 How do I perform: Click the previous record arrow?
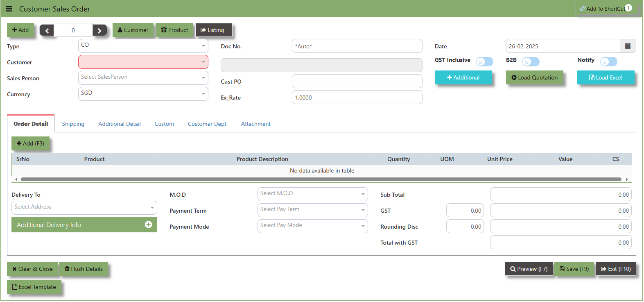pos(47,30)
